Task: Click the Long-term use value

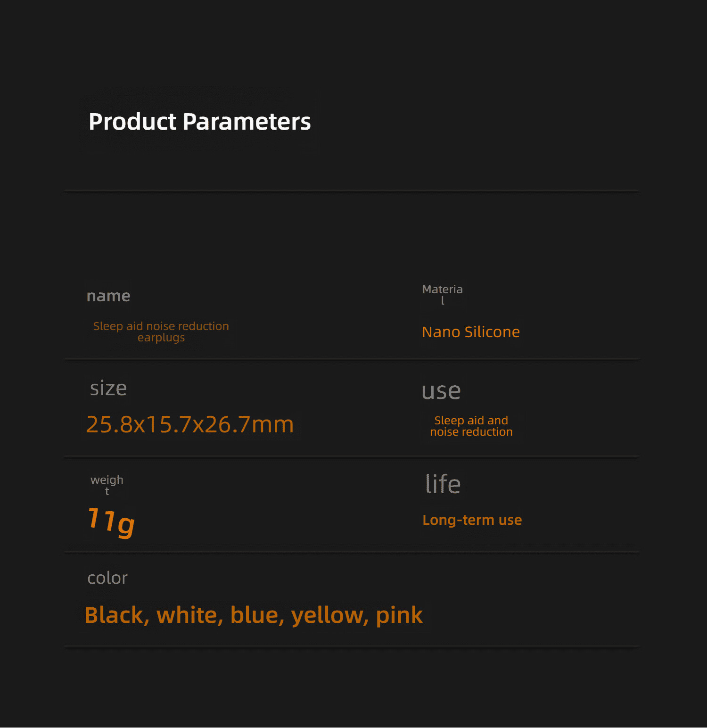Action: click(x=472, y=520)
